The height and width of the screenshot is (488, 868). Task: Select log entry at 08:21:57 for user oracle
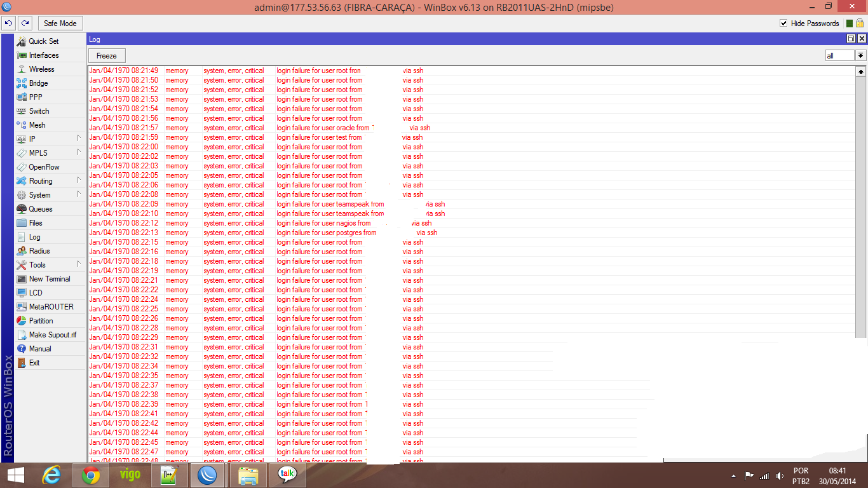point(471,128)
